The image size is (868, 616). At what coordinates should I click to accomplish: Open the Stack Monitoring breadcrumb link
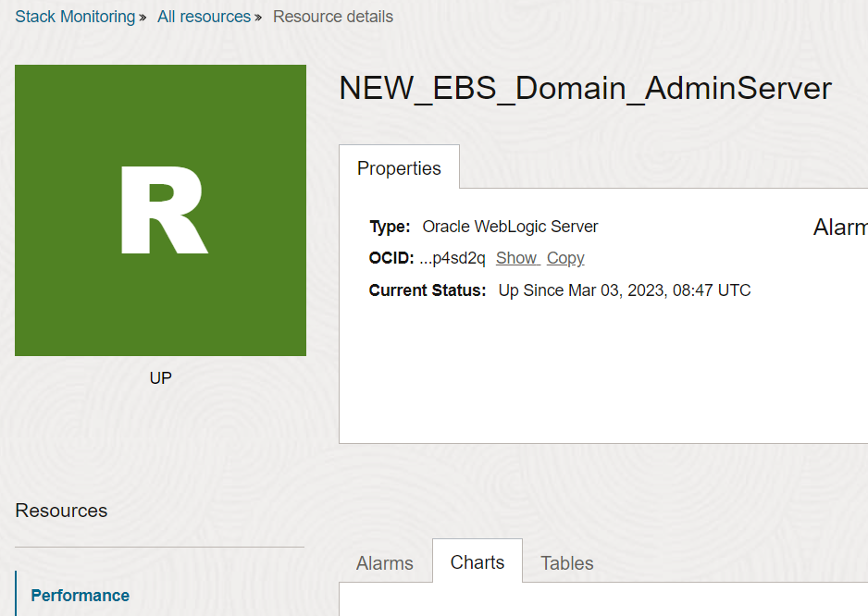tap(75, 17)
